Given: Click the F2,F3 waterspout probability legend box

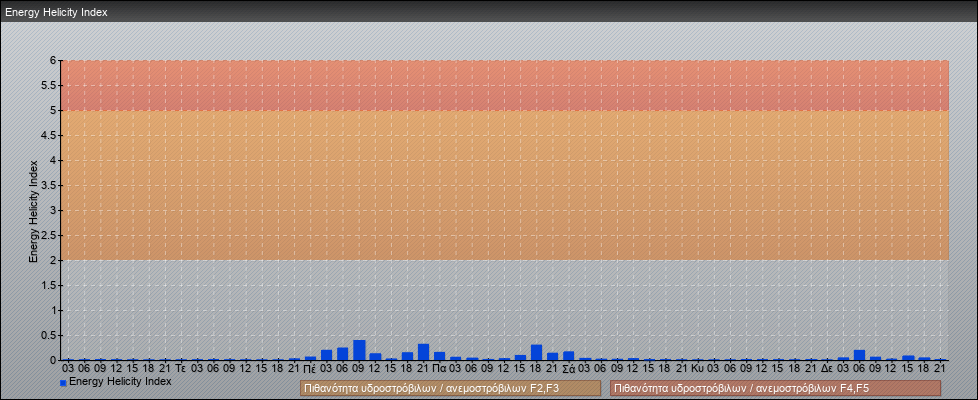Looking at the screenshot, I should [x=450, y=388].
